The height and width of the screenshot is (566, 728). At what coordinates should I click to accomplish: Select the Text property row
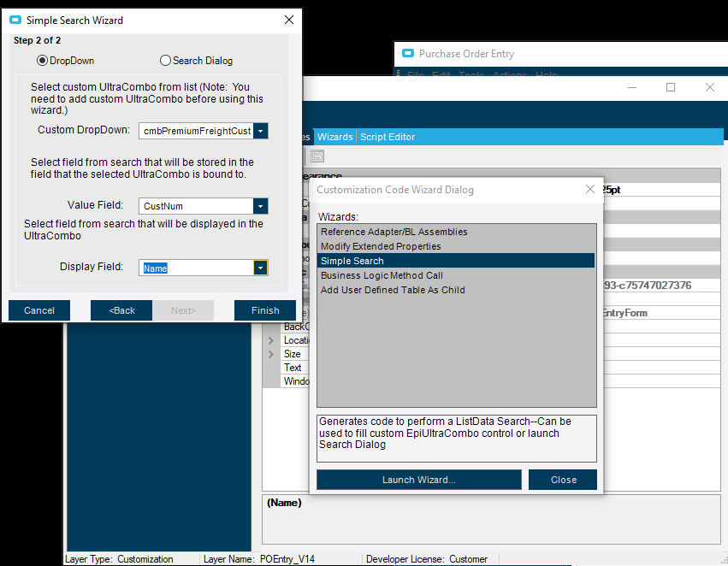tap(293, 368)
